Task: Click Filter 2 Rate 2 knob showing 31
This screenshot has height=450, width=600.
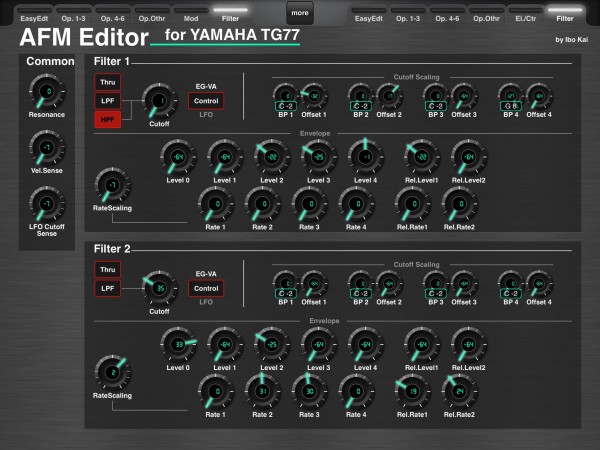Action: (262, 391)
